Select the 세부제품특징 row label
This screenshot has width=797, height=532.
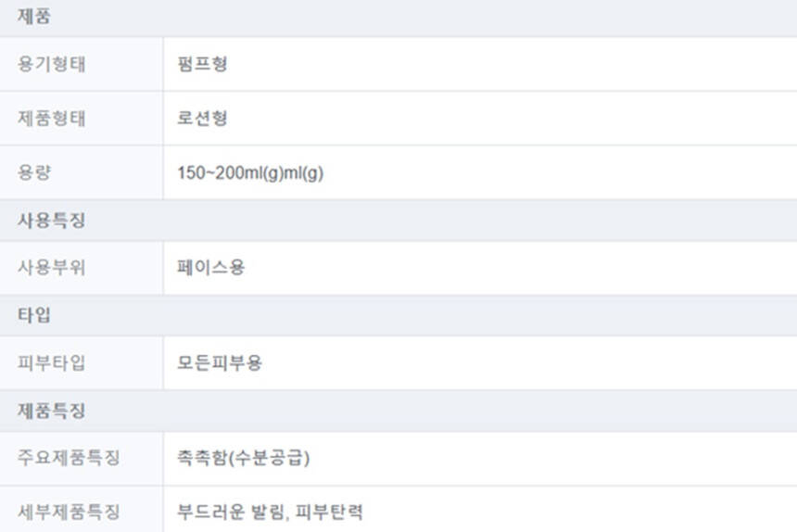pyautogui.click(x=69, y=512)
